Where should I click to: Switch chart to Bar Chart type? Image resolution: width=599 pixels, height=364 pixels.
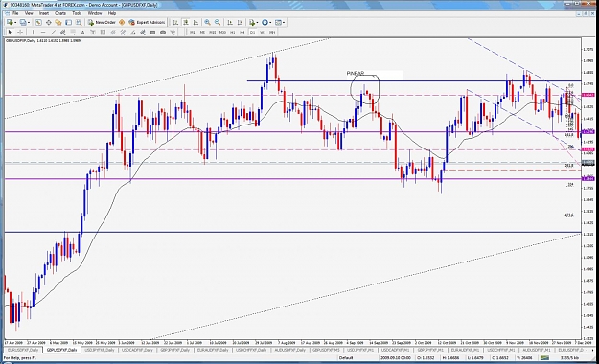tap(175, 23)
